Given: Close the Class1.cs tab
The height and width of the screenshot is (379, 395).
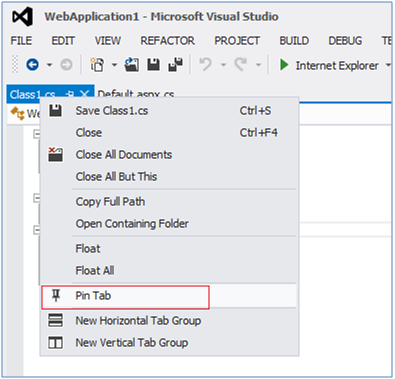Looking at the screenshot, I should tap(85, 94).
